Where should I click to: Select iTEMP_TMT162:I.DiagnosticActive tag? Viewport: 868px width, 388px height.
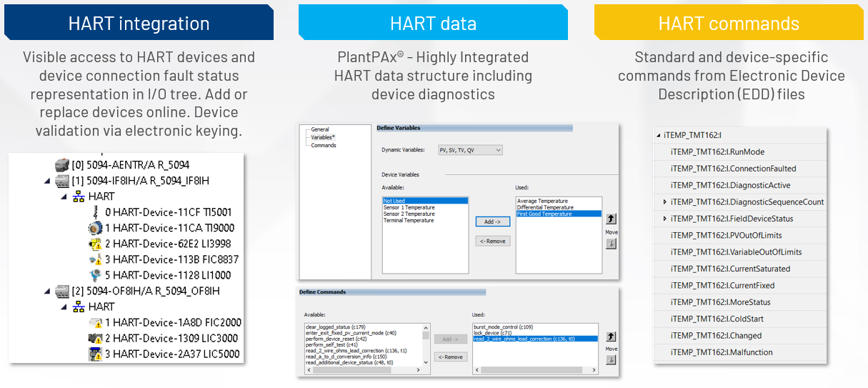pyautogui.click(x=740, y=185)
